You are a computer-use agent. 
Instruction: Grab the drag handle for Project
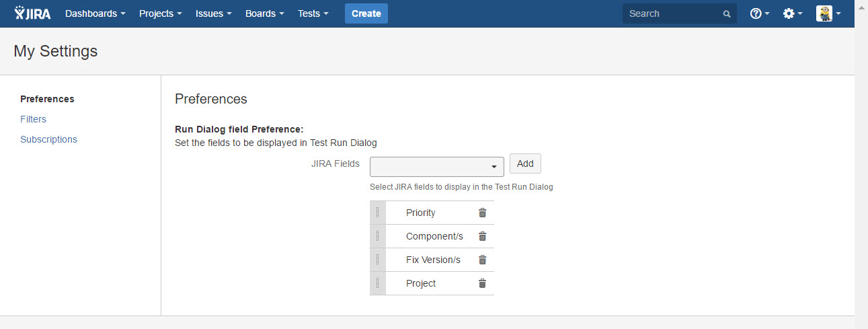click(378, 283)
